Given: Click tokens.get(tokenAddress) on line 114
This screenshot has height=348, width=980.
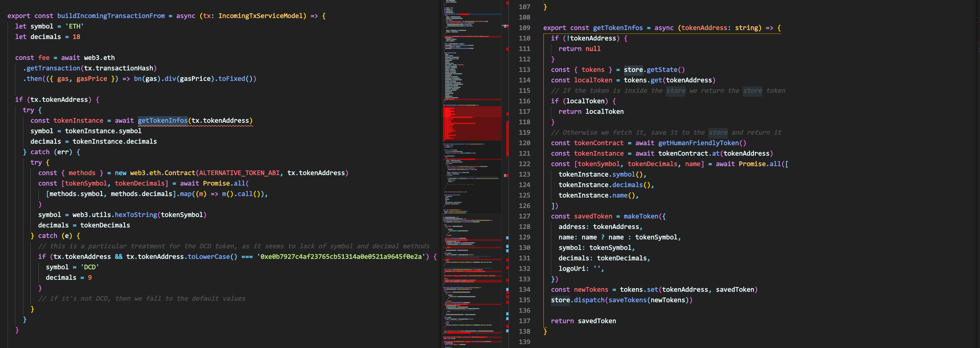Looking at the screenshot, I should [x=669, y=80].
